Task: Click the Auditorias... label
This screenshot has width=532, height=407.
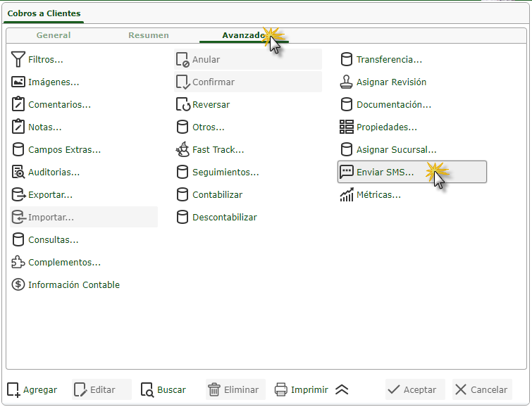Action: [x=54, y=173]
